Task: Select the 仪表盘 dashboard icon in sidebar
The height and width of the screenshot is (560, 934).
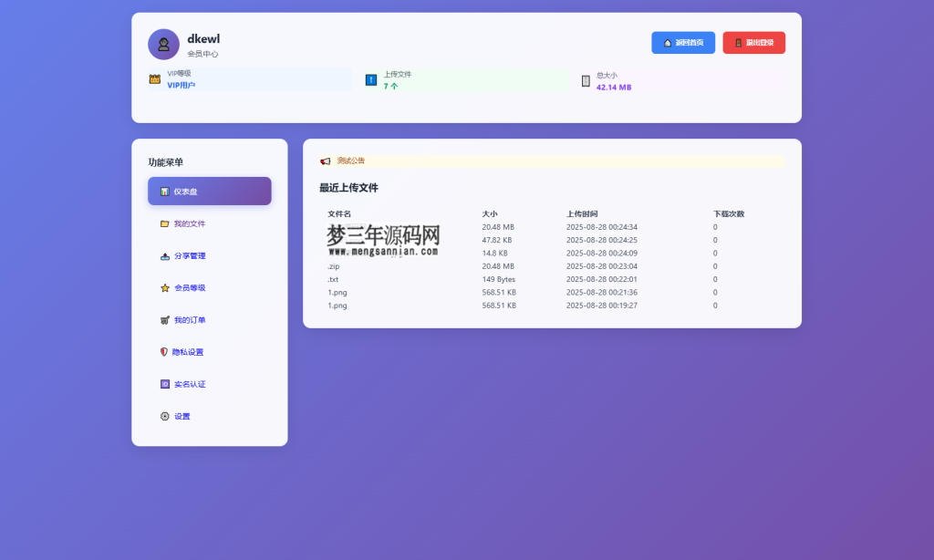Action: point(164,191)
